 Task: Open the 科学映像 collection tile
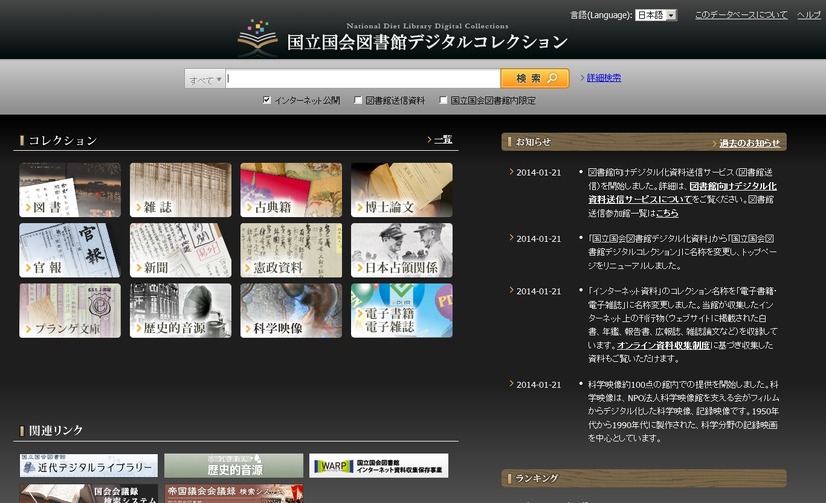291,311
